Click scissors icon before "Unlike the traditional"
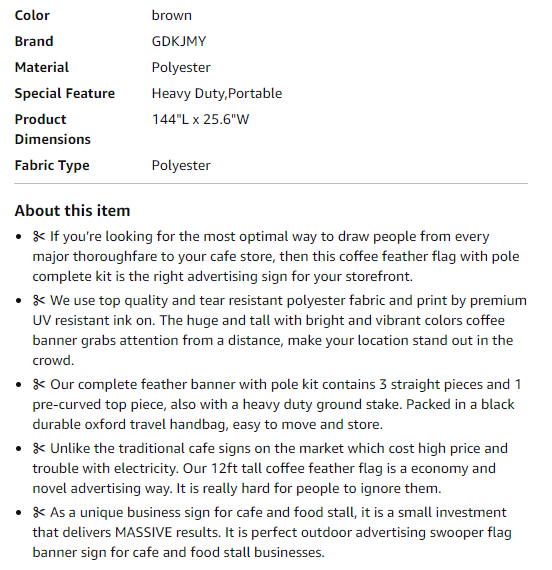This screenshot has height=570, width=552. coord(39,449)
